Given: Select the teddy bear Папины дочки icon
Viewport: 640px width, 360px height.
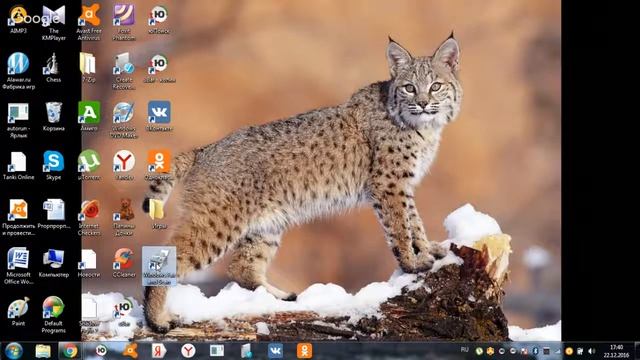Looking at the screenshot, I should (x=124, y=218).
